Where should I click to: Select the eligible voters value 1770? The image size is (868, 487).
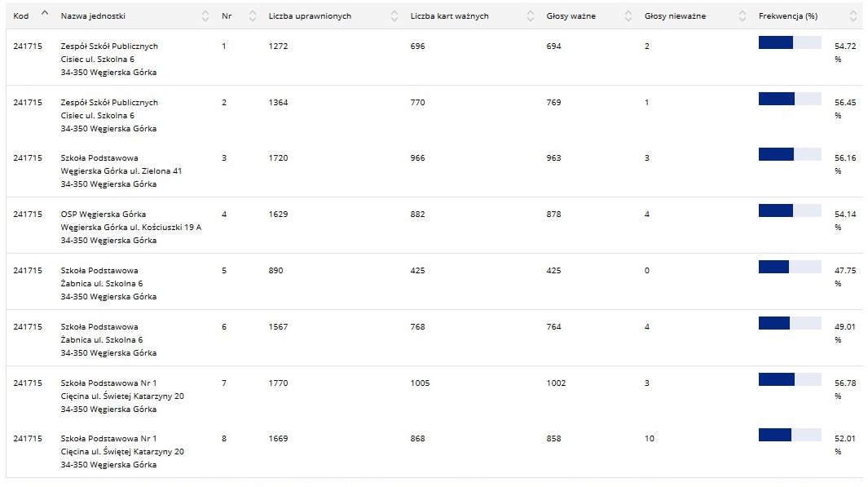coord(278,383)
